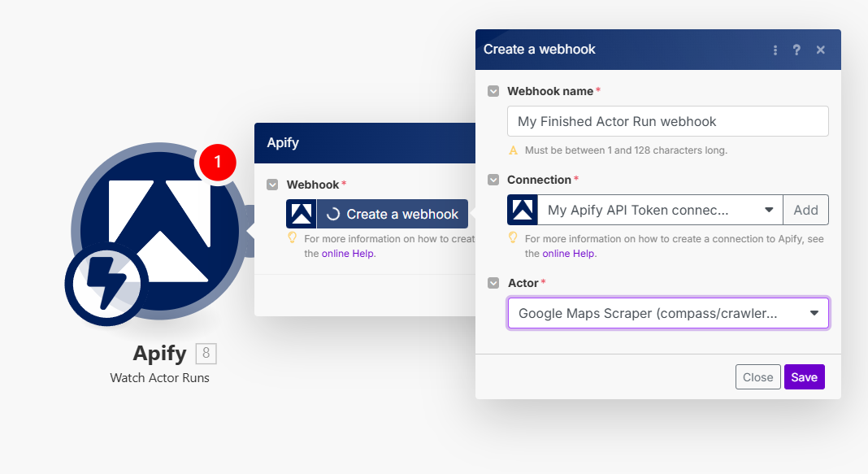Toggle the Webhook checkbox in the Apify panel
This screenshot has width=868, height=474.
tap(272, 185)
